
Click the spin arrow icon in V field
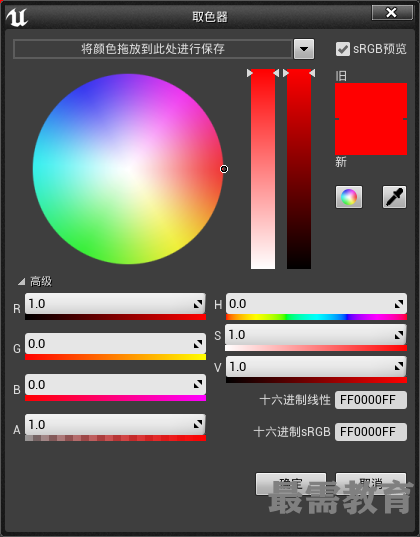398,367
